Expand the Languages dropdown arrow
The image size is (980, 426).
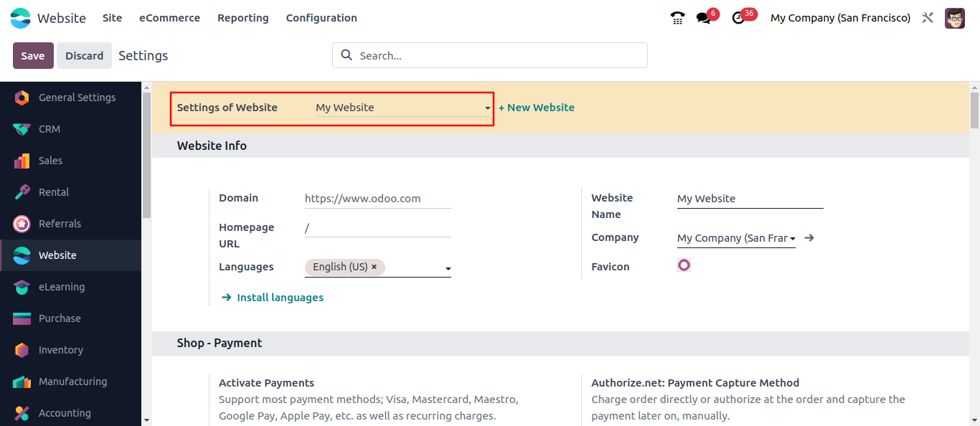click(448, 269)
